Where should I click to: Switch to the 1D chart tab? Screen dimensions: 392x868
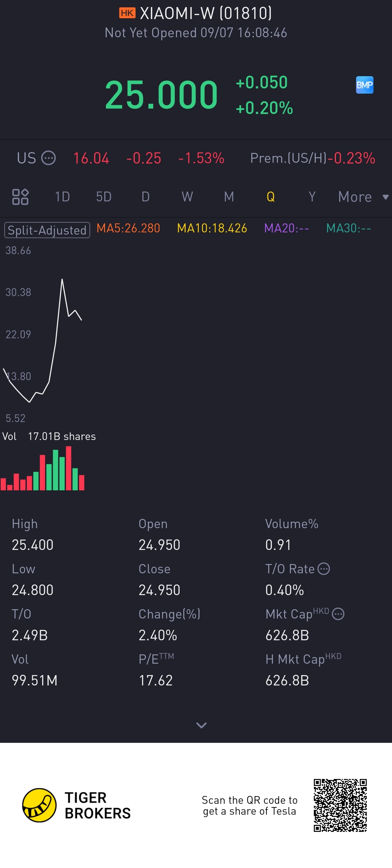[x=62, y=197]
